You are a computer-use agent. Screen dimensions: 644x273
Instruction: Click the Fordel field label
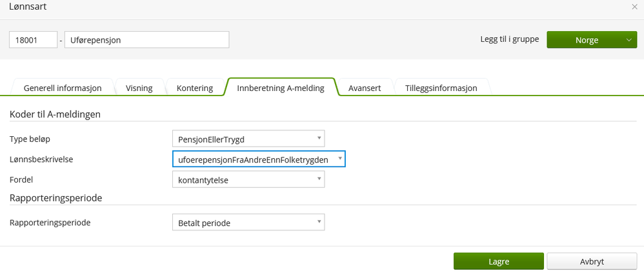[x=21, y=179]
